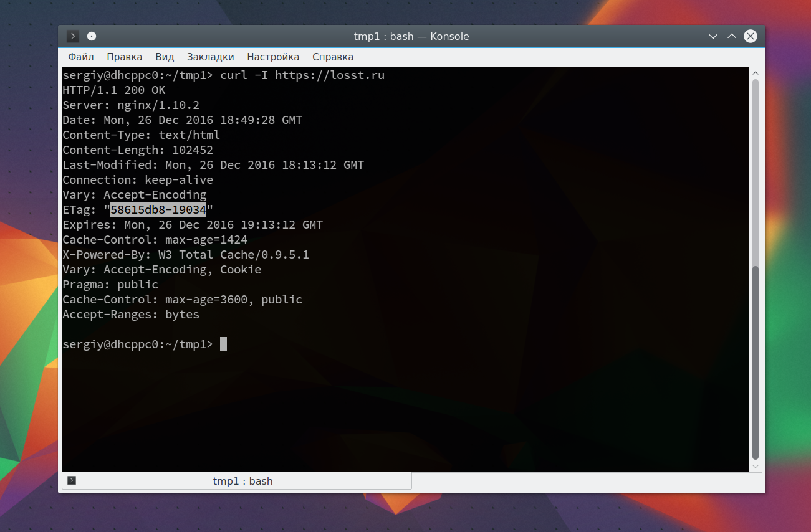
Task: Click the terminal icon on the tmp1 tab
Action: coord(72,480)
